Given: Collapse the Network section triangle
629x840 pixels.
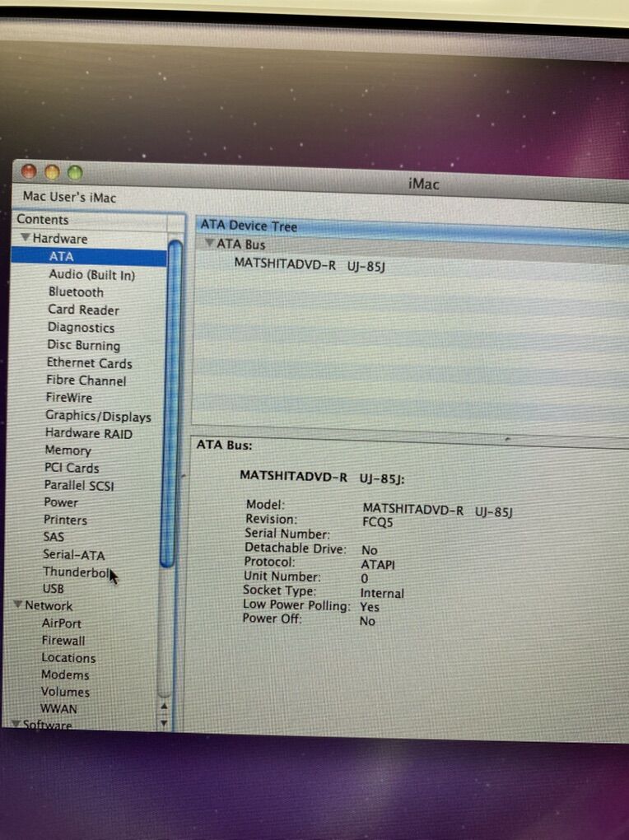Looking at the screenshot, I should (18, 605).
